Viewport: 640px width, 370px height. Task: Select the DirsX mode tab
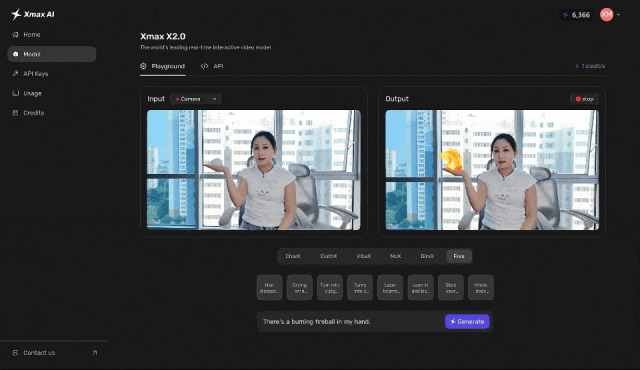tap(427, 256)
